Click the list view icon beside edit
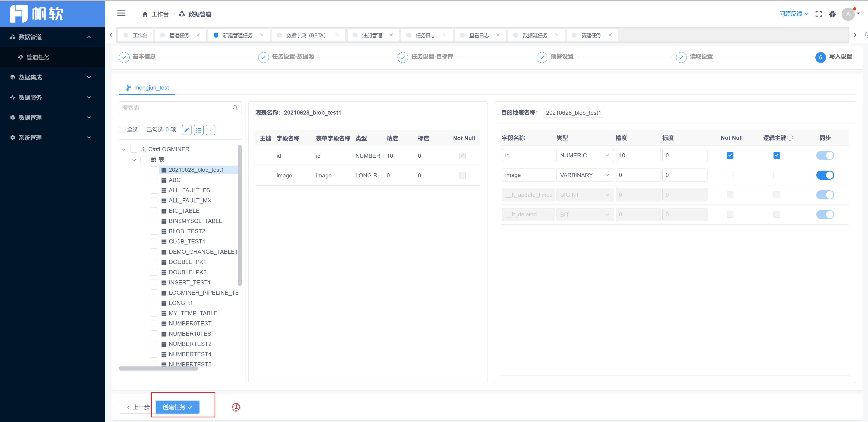This screenshot has height=422, width=868. (199, 130)
